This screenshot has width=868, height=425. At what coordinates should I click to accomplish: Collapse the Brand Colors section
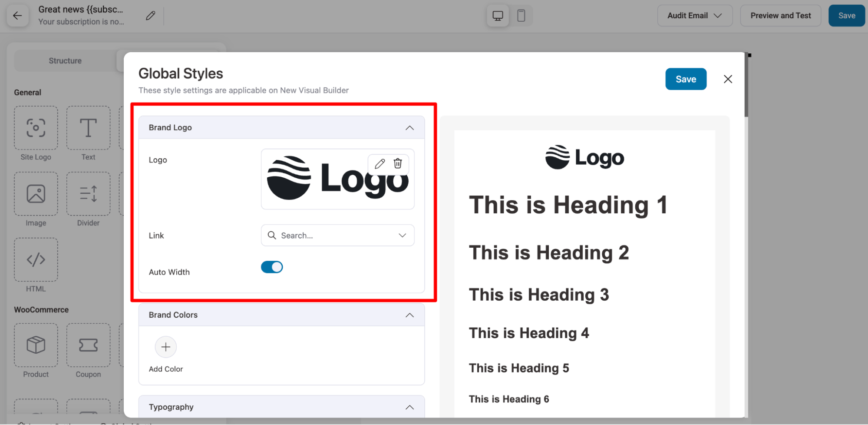409,315
